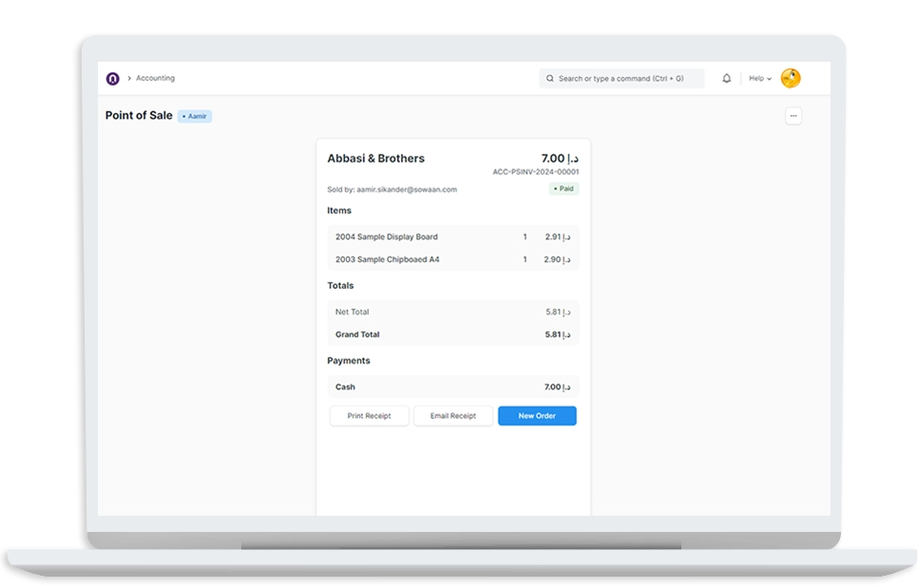Screen dimensions: 918x588
Task: Go to the Accounting breadcrumb
Action: [155, 79]
